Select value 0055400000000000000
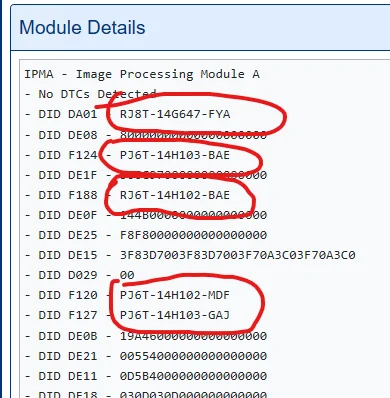 pos(193,356)
